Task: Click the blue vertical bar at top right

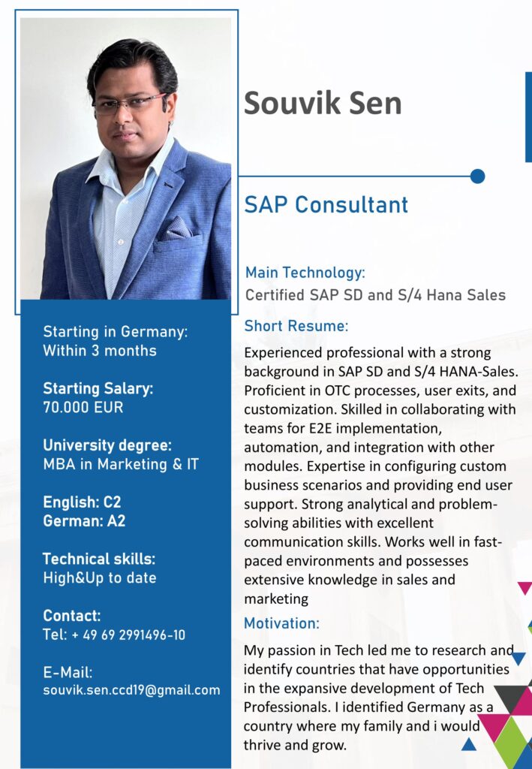Action: [x=528, y=118]
